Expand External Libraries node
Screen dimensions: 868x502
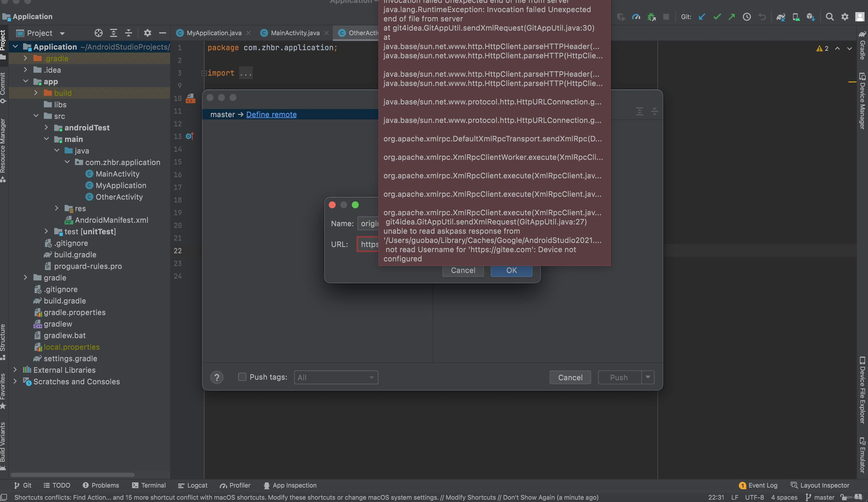pyautogui.click(x=15, y=370)
